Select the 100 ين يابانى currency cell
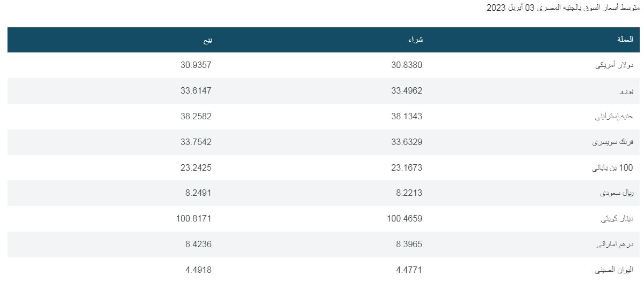This screenshot has width=644, height=298. tap(612, 168)
